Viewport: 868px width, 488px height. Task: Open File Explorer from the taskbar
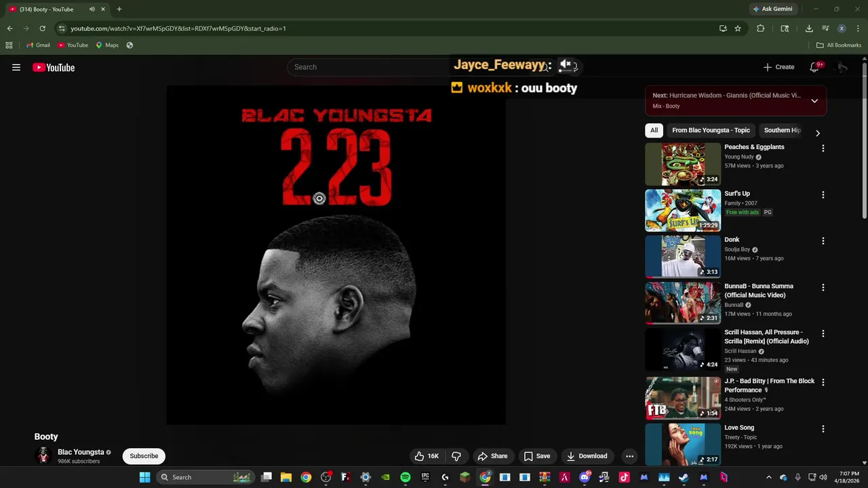(x=286, y=477)
